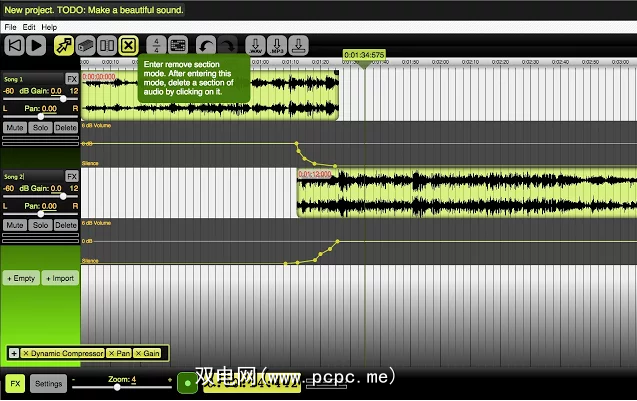
Task: Click the Song 1 volume envelope end point
Action: tap(335, 166)
